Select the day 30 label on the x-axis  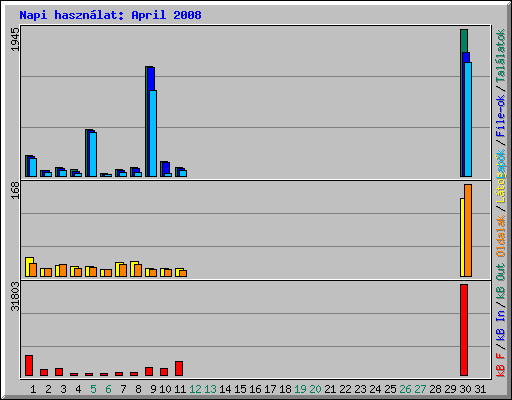[465, 389]
